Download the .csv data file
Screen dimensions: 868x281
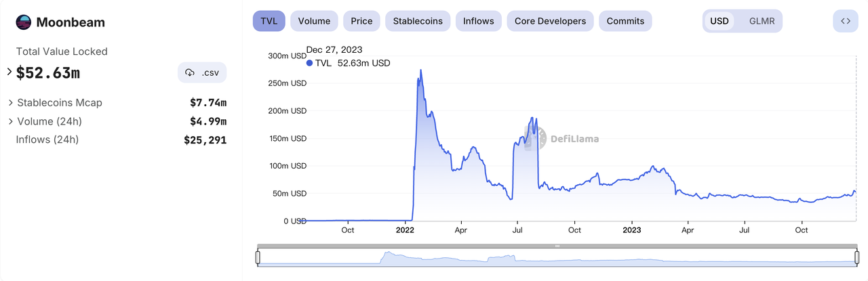[x=202, y=72]
